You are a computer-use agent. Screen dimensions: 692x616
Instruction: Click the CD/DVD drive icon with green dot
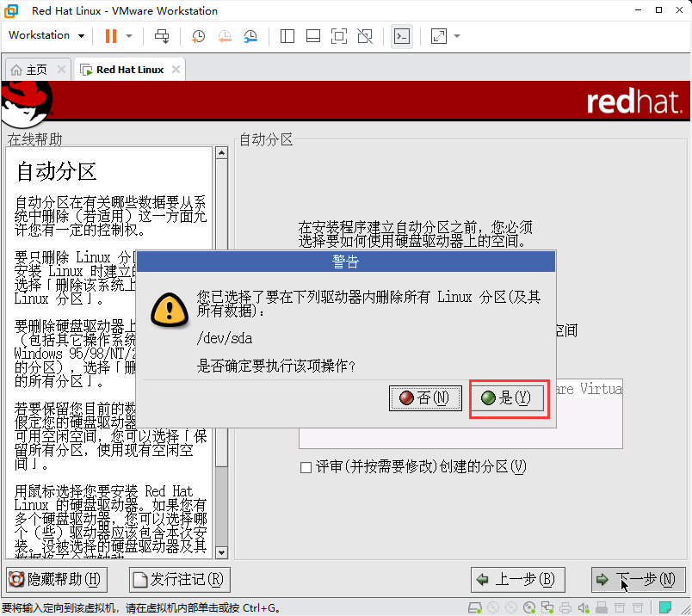point(529,608)
